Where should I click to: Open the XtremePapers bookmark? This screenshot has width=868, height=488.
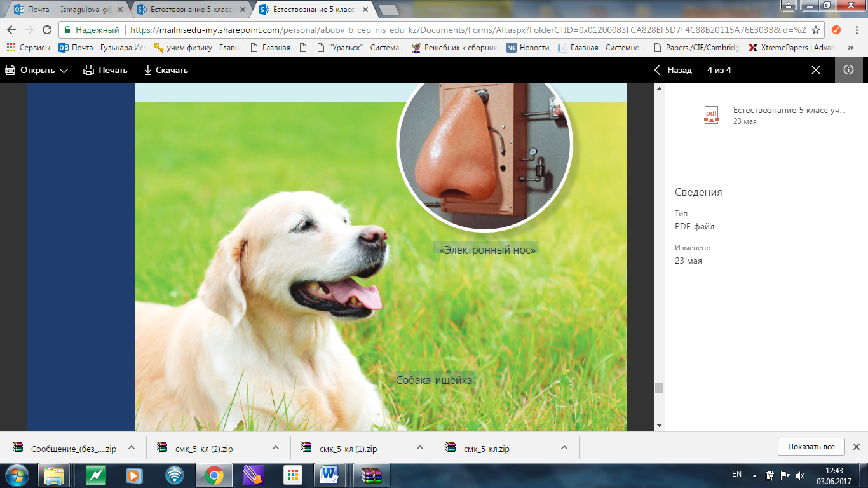click(792, 48)
